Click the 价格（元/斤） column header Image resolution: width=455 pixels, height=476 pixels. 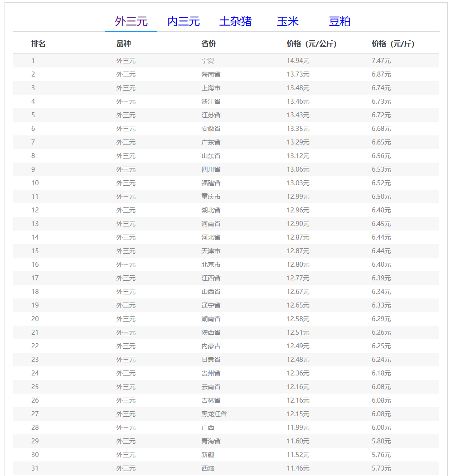[x=393, y=44]
